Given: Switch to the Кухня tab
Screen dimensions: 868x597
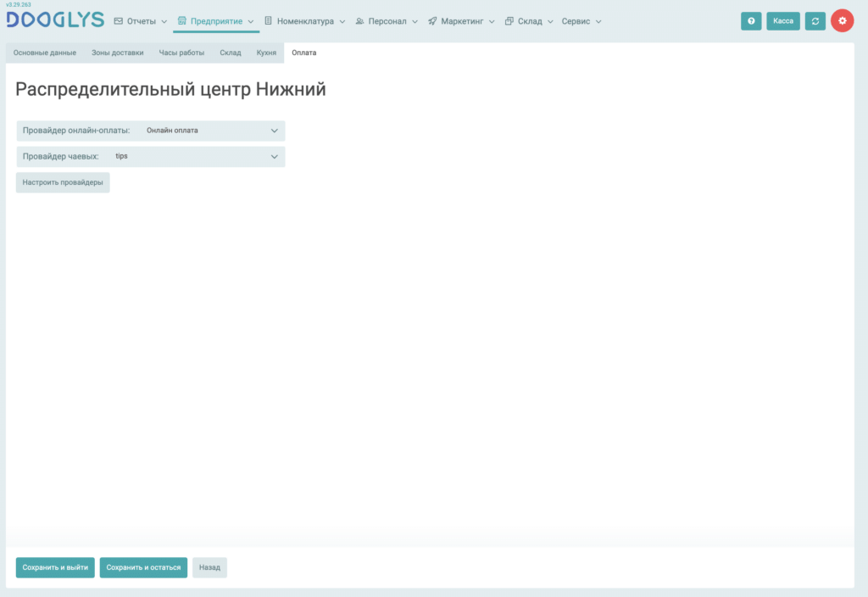Looking at the screenshot, I should click(266, 53).
